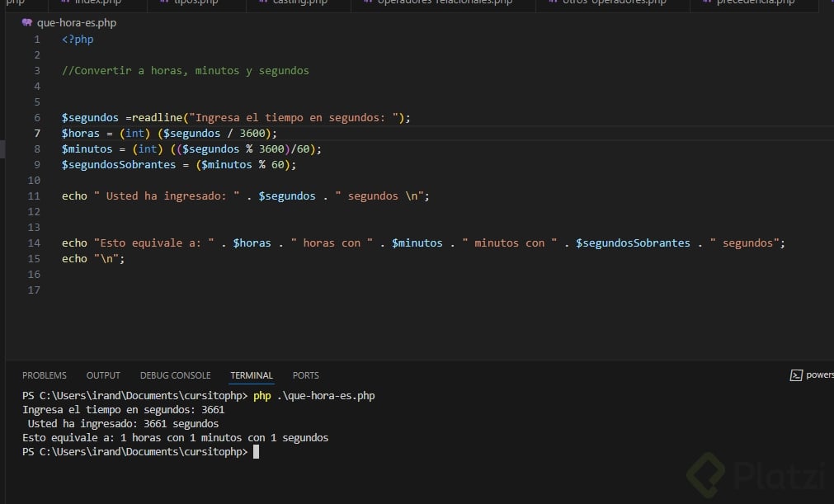Switch to the tipos.php editor tab
Screen dimensions: 834x504
tap(196, 2)
